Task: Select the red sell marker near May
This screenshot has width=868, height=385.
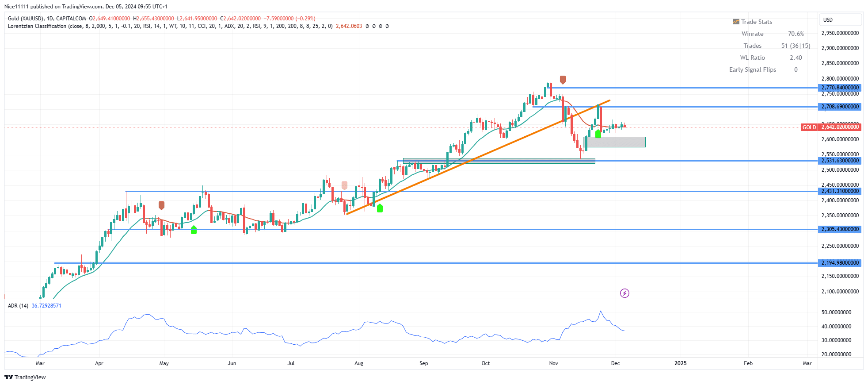Action: (x=161, y=205)
